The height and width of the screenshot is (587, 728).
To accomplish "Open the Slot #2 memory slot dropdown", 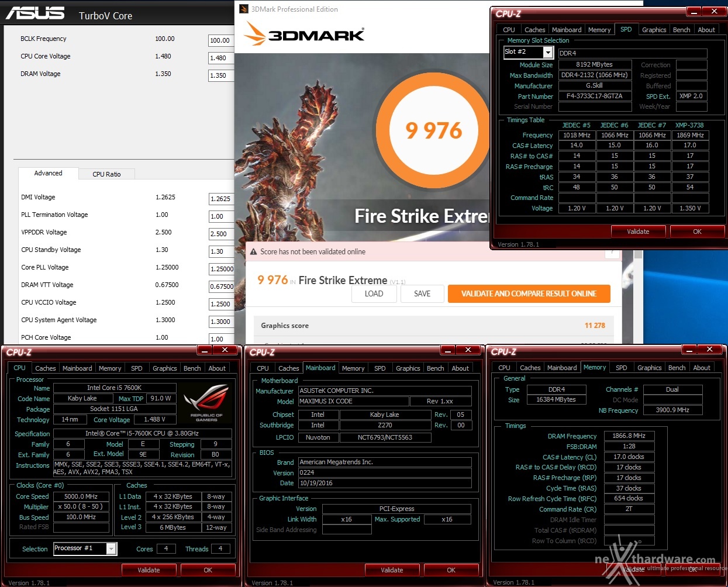I will (548, 52).
